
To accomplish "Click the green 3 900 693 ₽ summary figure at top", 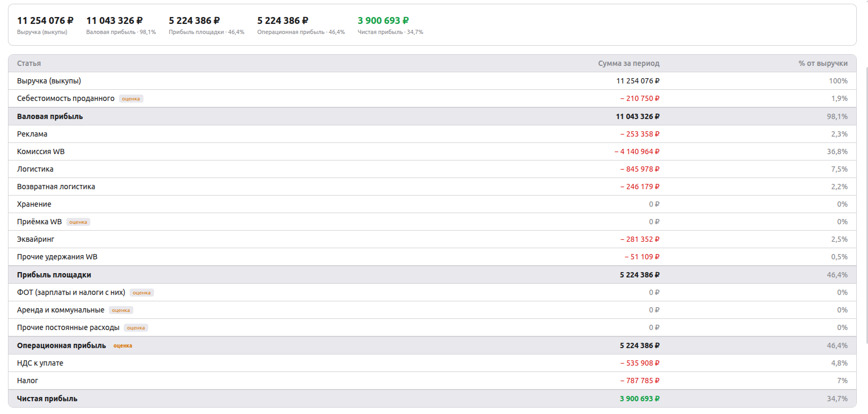I will click(383, 21).
